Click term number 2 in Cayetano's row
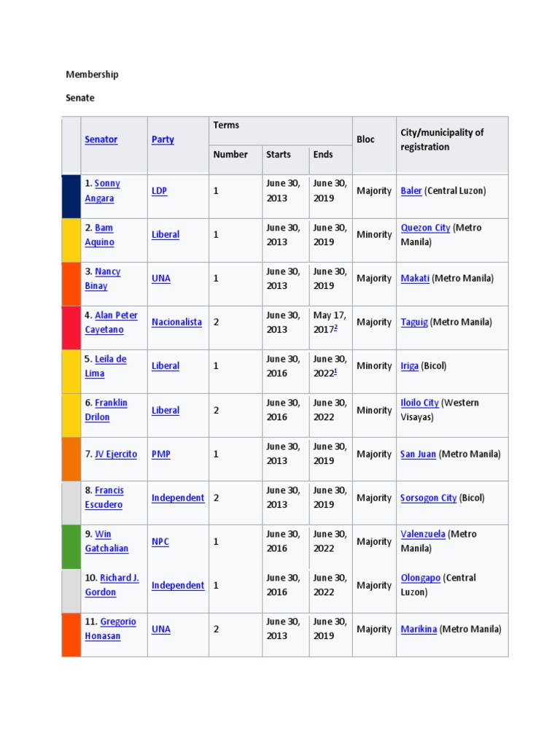Viewport: 560px width, 747px height. pos(216,322)
